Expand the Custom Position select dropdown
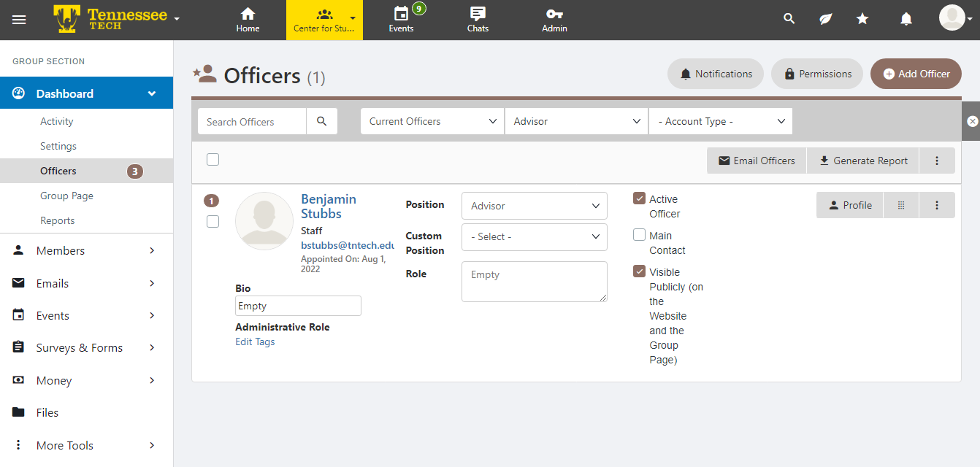This screenshot has height=467, width=980. pos(534,237)
